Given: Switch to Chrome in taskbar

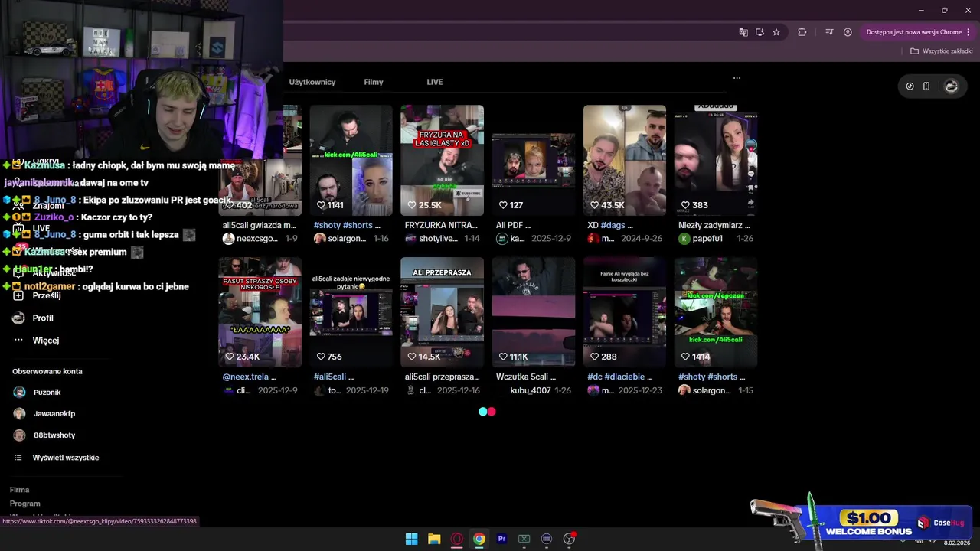Looking at the screenshot, I should pyautogui.click(x=479, y=539).
